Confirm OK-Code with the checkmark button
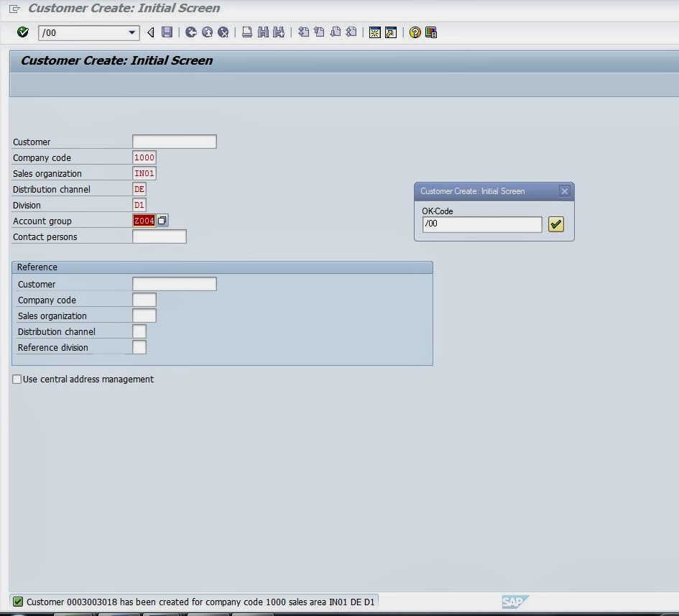Screen dimensions: 679x616 [555, 224]
